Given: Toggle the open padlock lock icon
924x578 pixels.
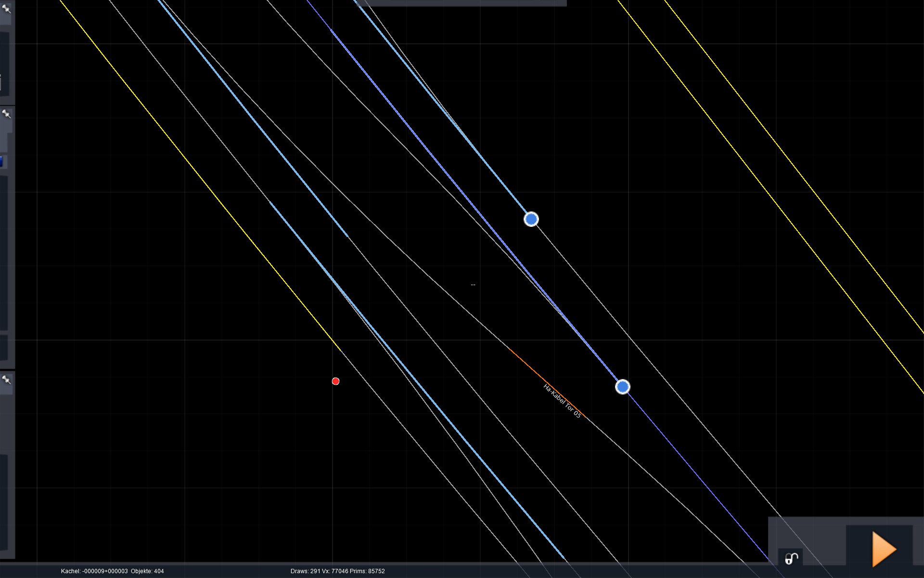Looking at the screenshot, I should [x=791, y=558].
